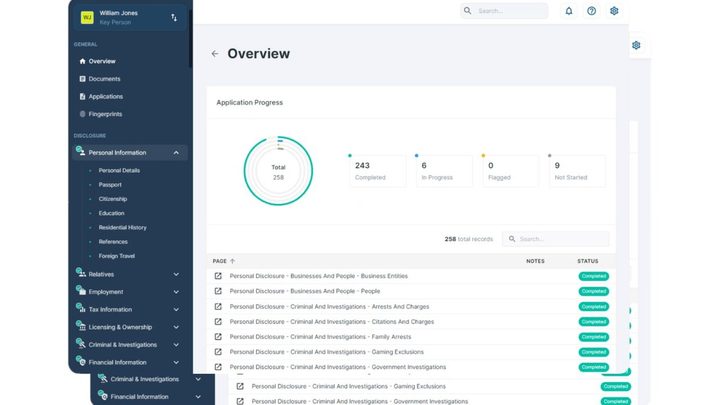Collapse the Personal Information section chevron
The height and width of the screenshot is (405, 720).
176,152
